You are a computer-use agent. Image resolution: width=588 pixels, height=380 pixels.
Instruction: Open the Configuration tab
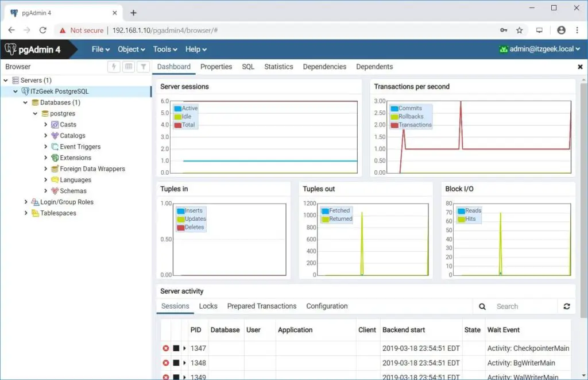[327, 306]
